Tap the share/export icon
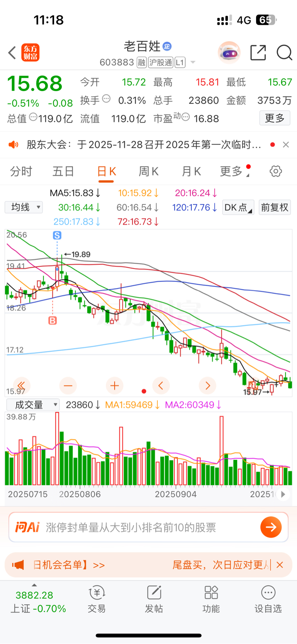This screenshot has width=297, height=644. pos(258,53)
